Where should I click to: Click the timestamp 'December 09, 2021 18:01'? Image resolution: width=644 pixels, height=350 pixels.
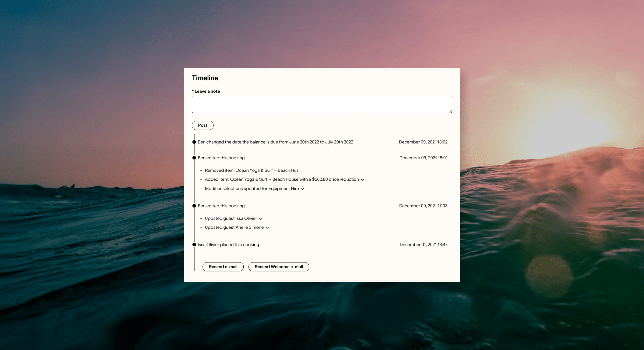point(423,158)
